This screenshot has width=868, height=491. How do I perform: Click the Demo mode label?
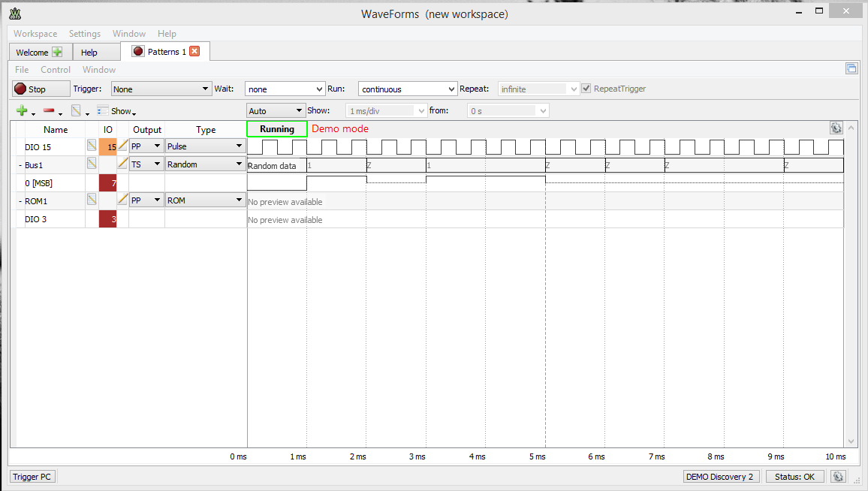coord(340,128)
